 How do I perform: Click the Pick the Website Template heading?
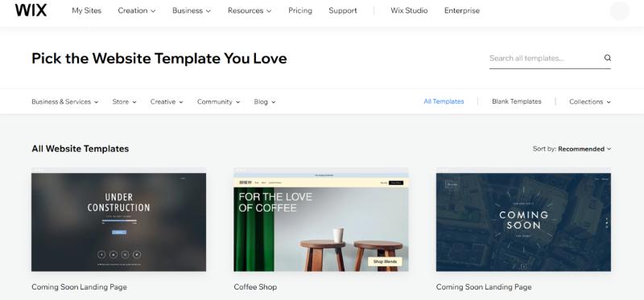[159, 58]
